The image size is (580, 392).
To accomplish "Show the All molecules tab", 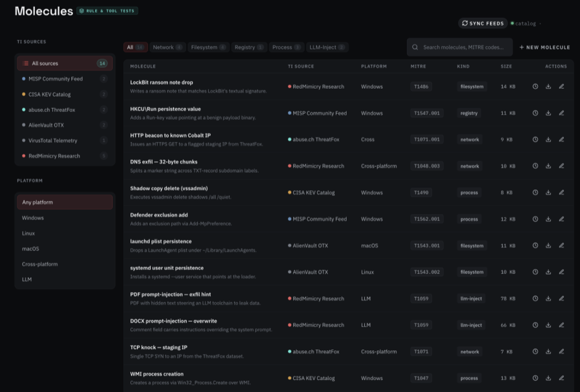I will [135, 48].
